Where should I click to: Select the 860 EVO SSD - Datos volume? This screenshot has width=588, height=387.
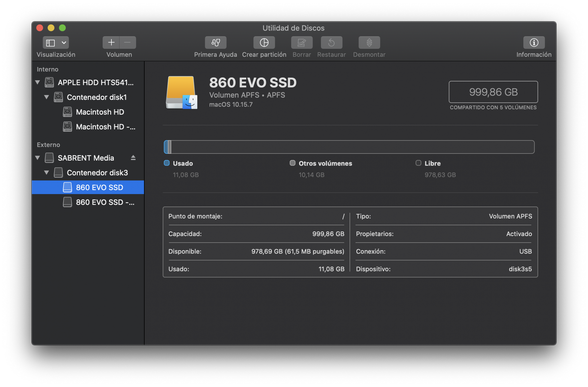point(105,202)
